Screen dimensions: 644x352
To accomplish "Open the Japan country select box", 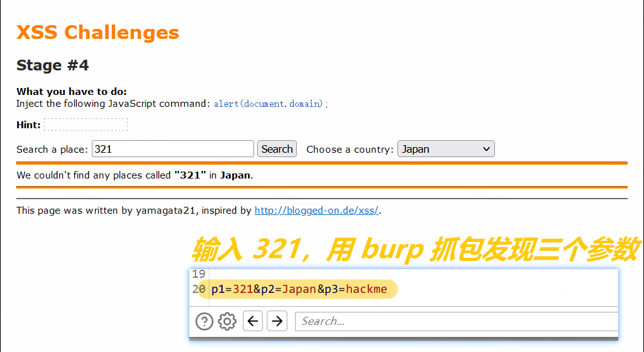I will point(445,149).
